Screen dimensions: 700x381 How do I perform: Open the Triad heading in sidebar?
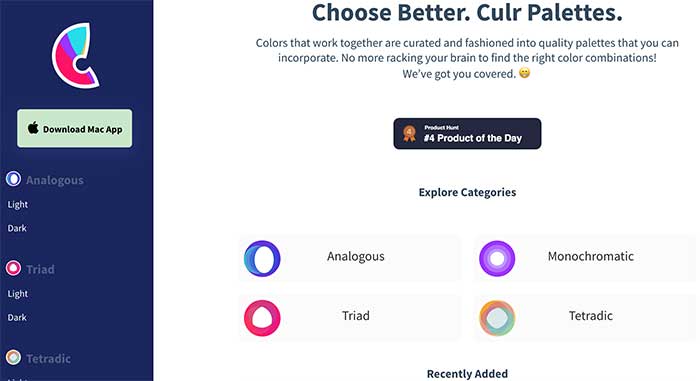click(40, 269)
